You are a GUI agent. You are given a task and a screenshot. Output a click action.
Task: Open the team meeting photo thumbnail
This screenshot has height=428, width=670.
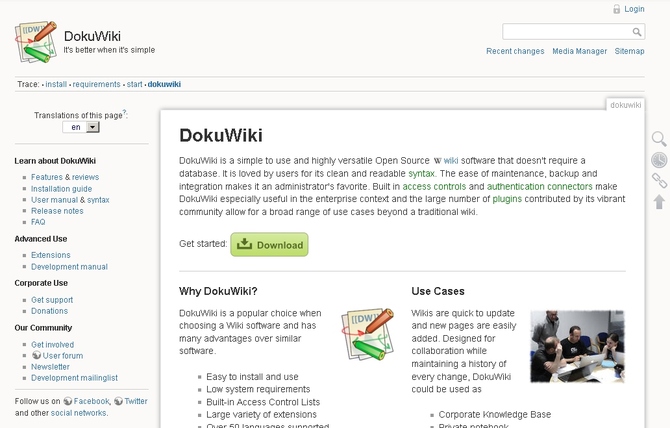[577, 346]
